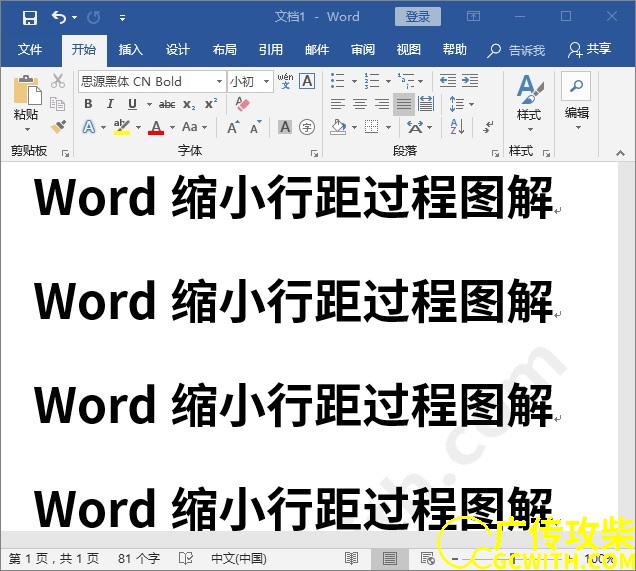The width and height of the screenshot is (636, 571).
Task: Click the phonetic guide wén icon
Action: coord(286,81)
